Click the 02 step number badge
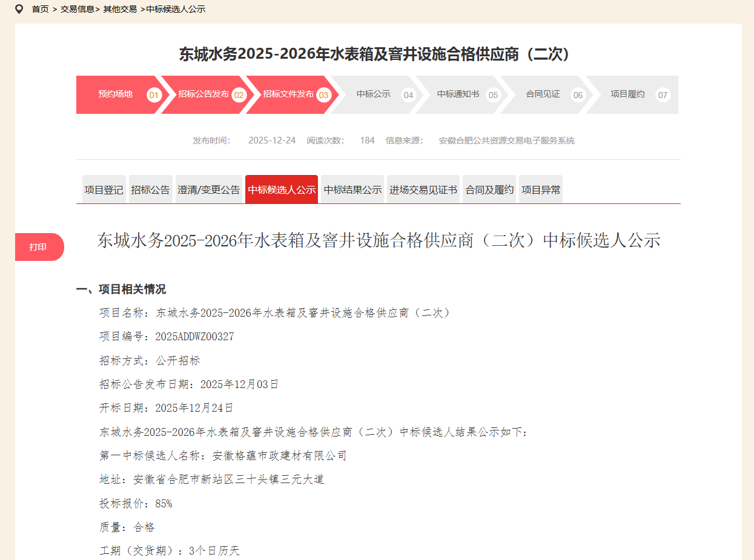 point(239,95)
